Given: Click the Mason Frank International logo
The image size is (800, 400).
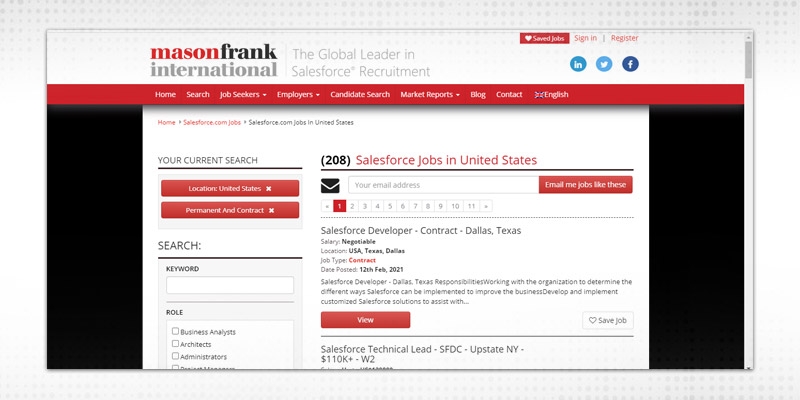Looking at the screenshot, I should tap(213, 61).
